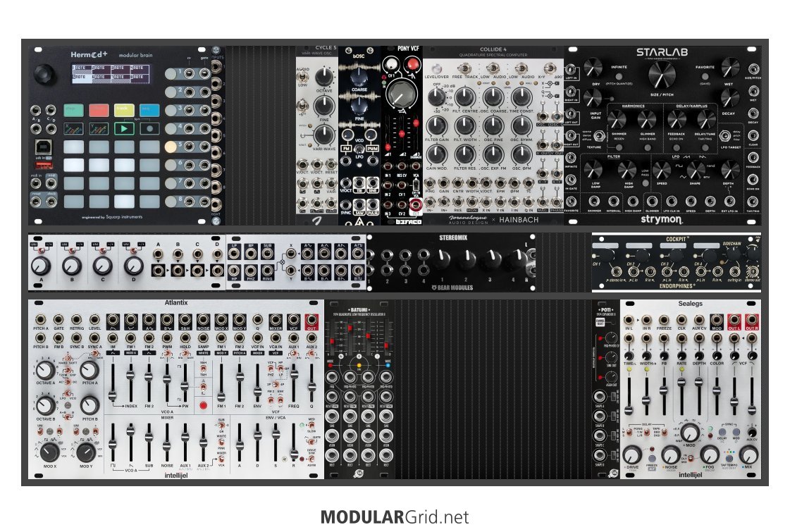
Task: Click the OUT L jack on Sealegs
Action: click(x=734, y=320)
